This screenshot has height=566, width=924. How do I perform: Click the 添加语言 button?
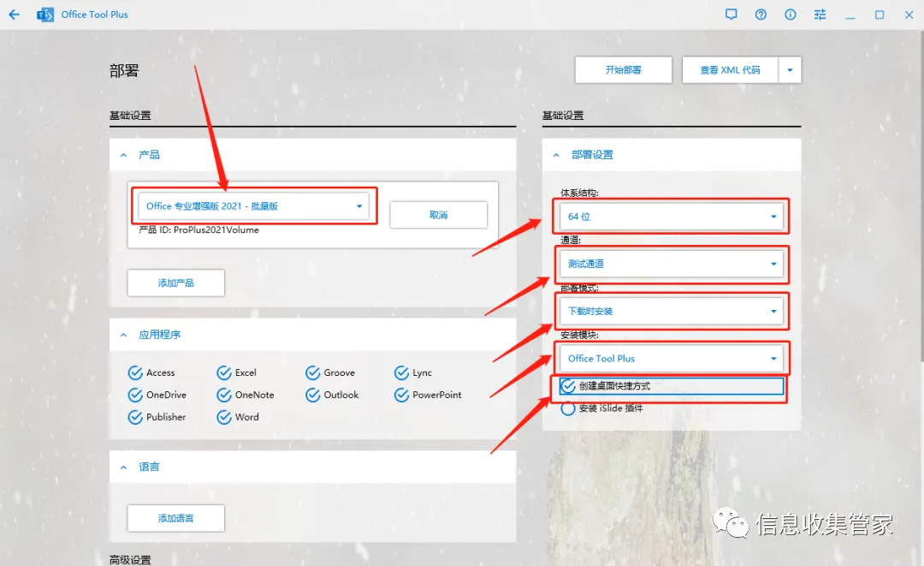pos(175,518)
